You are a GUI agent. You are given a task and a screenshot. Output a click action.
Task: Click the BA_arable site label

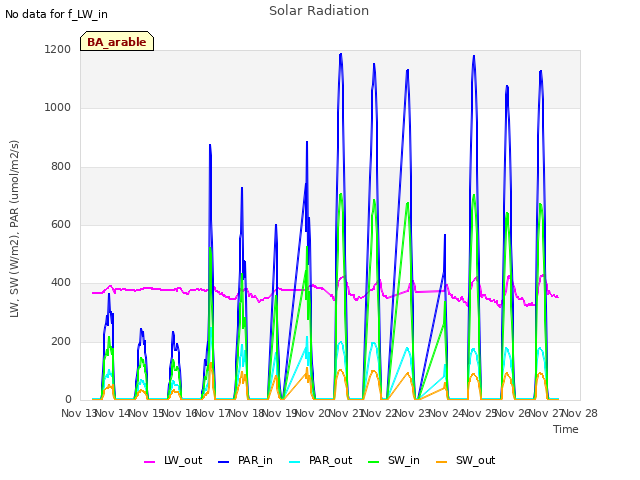point(117,42)
